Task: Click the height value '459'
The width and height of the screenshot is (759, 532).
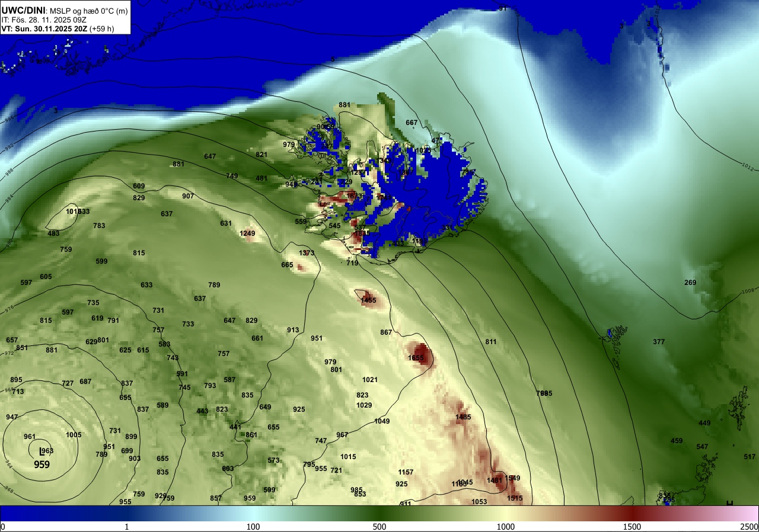Action: coord(677,441)
